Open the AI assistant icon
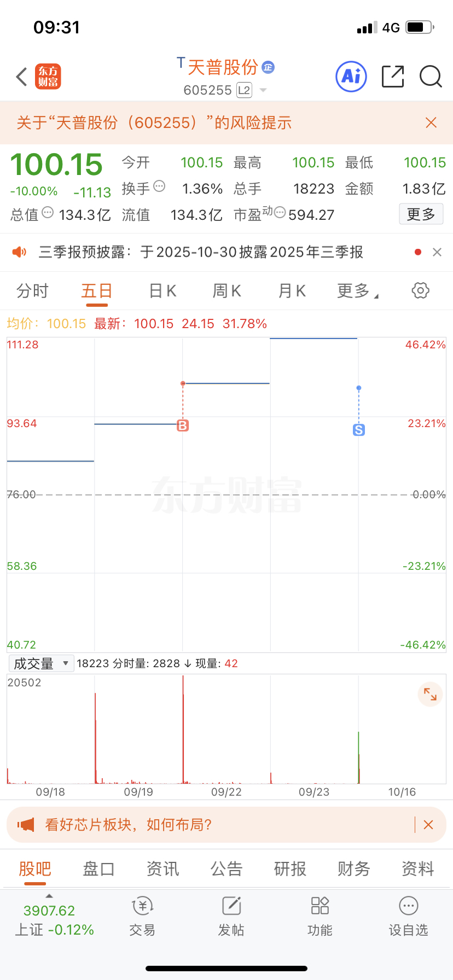This screenshot has width=453, height=980. pyautogui.click(x=351, y=77)
